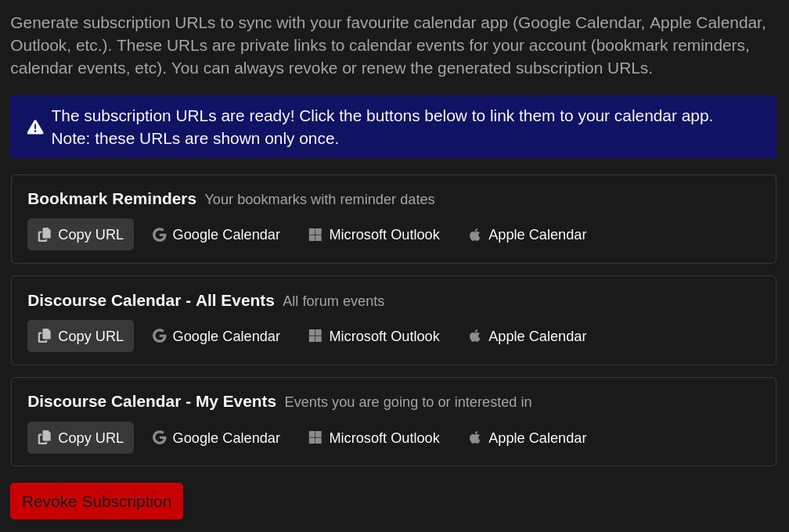Click the Windows logo in the My Events row
The width and height of the screenshot is (789, 532).
pyautogui.click(x=315, y=437)
